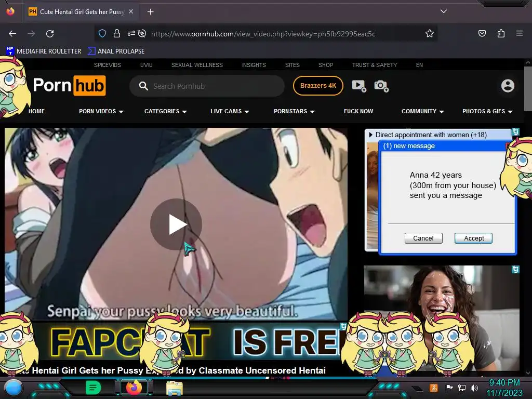Expand the CATEGORIES menu
The image size is (532, 399).
[166, 111]
